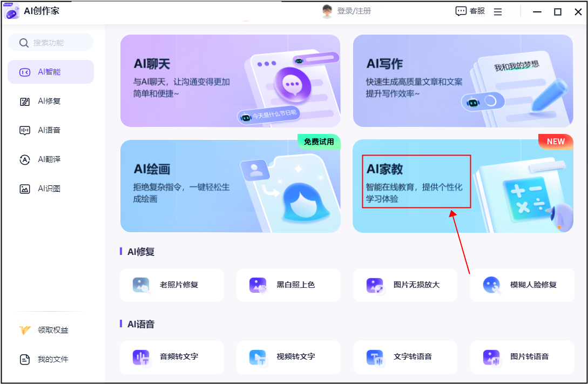
Task: Start the 音频转文字 tool
Action: pyautogui.click(x=172, y=357)
